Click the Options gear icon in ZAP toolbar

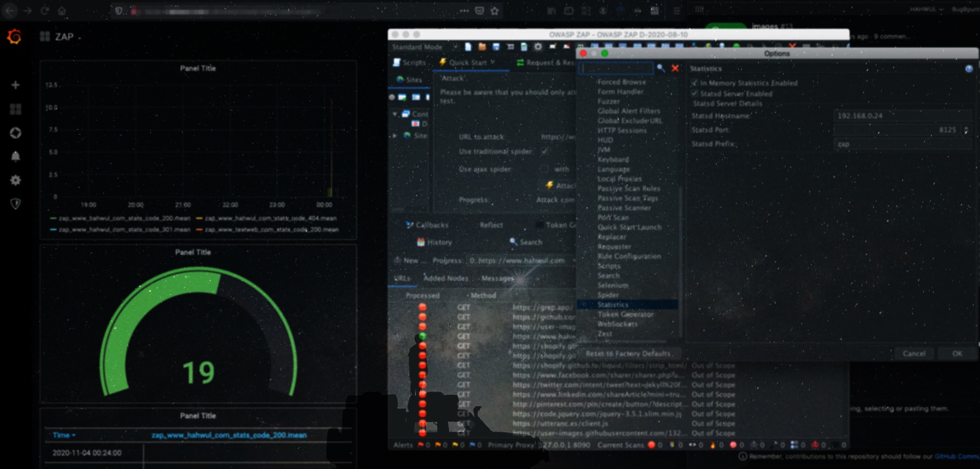pyautogui.click(x=538, y=47)
